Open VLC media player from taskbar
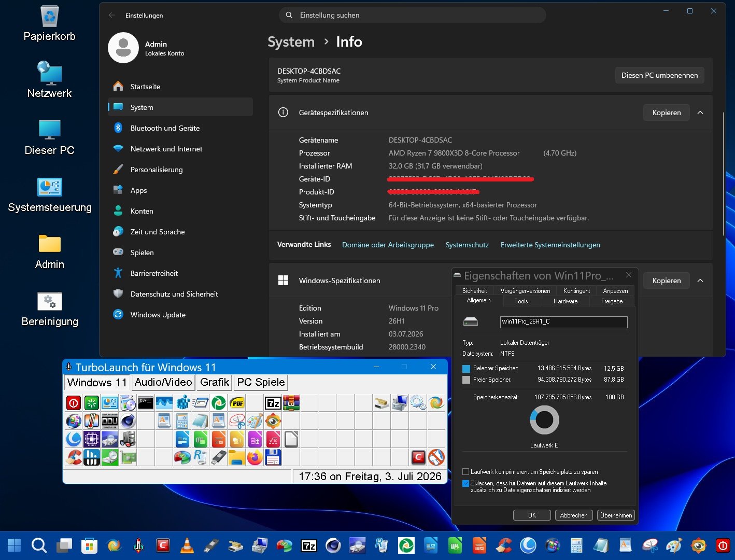This screenshot has height=560, width=735. (187, 545)
